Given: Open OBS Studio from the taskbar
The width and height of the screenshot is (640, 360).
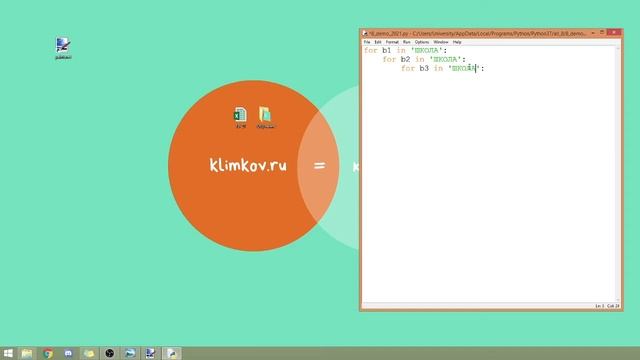Looking at the screenshot, I should pyautogui.click(x=109, y=353).
